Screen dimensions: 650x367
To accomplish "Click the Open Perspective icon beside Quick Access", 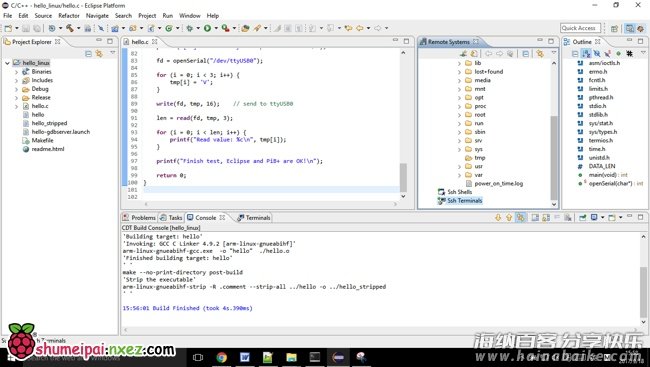I will [614, 28].
